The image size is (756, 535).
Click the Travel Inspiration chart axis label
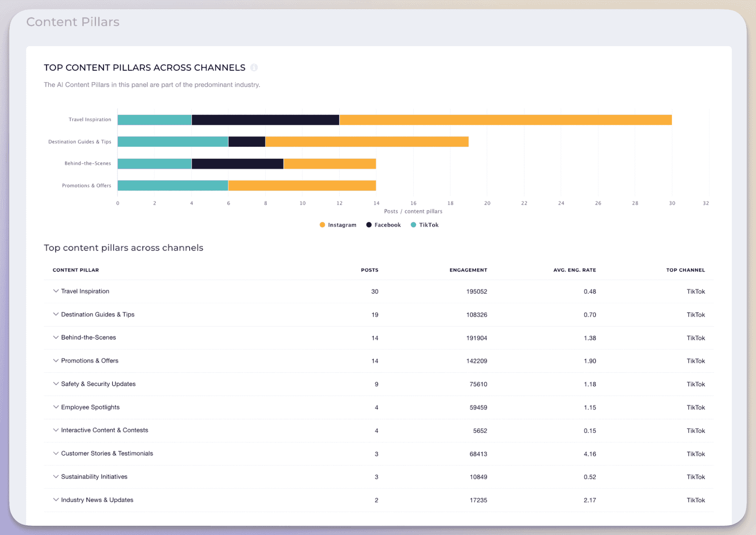point(90,119)
